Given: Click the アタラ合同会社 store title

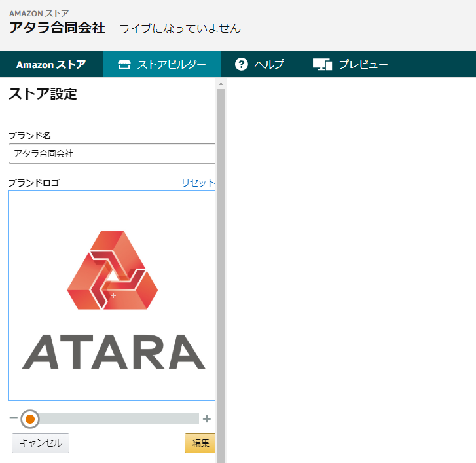Looking at the screenshot, I should click(58, 28).
